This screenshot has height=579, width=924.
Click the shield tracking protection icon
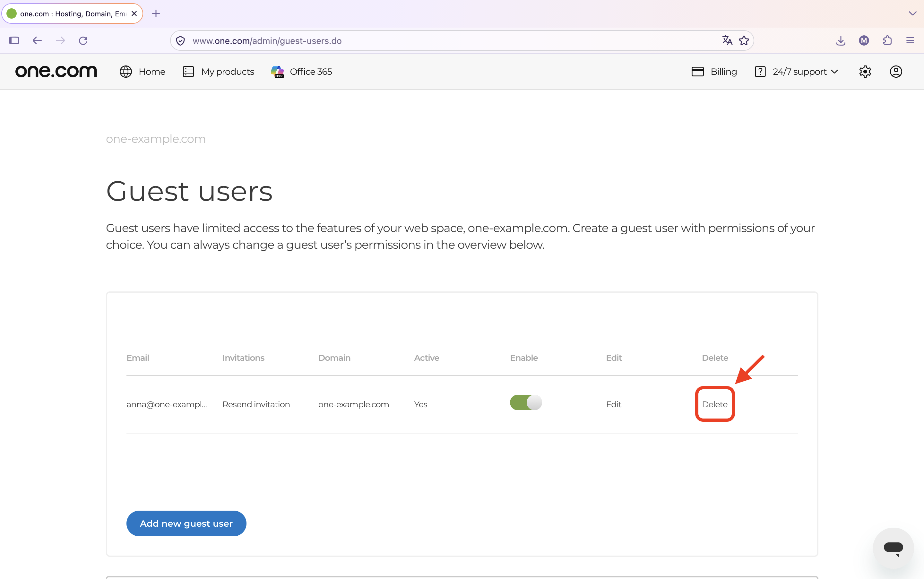pos(180,40)
